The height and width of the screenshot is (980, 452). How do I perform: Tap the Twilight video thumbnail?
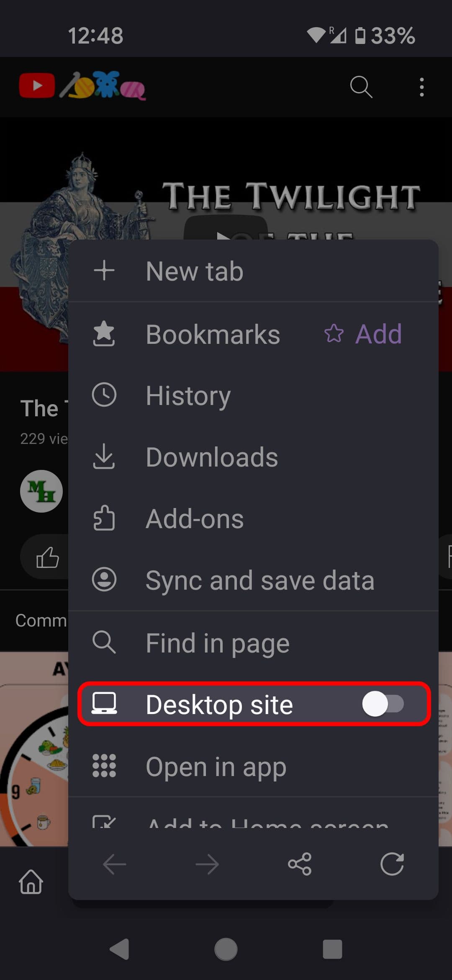[x=226, y=180]
